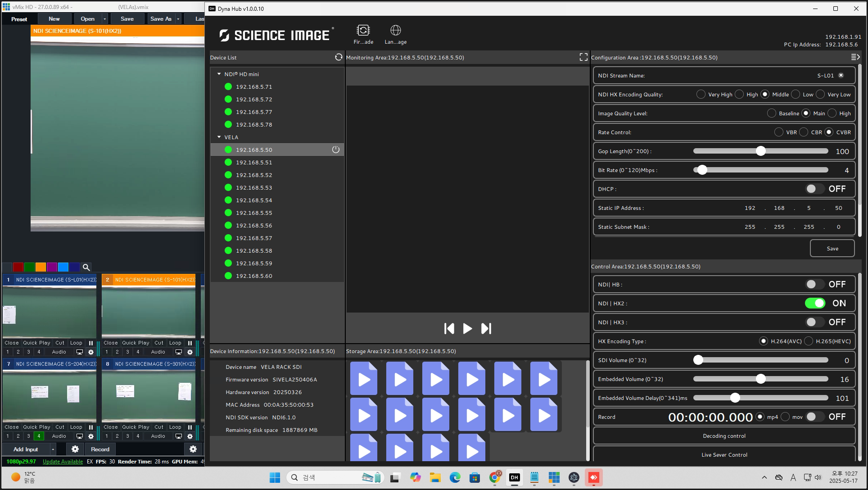
Task: Open the vMix Save As dropdown arrow
Action: (178, 19)
